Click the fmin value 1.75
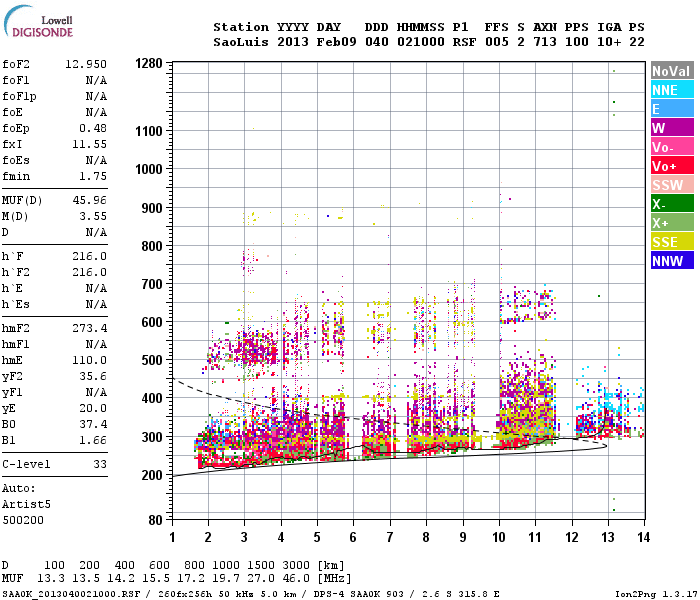The height and width of the screenshot is (600, 700). [x=93, y=176]
